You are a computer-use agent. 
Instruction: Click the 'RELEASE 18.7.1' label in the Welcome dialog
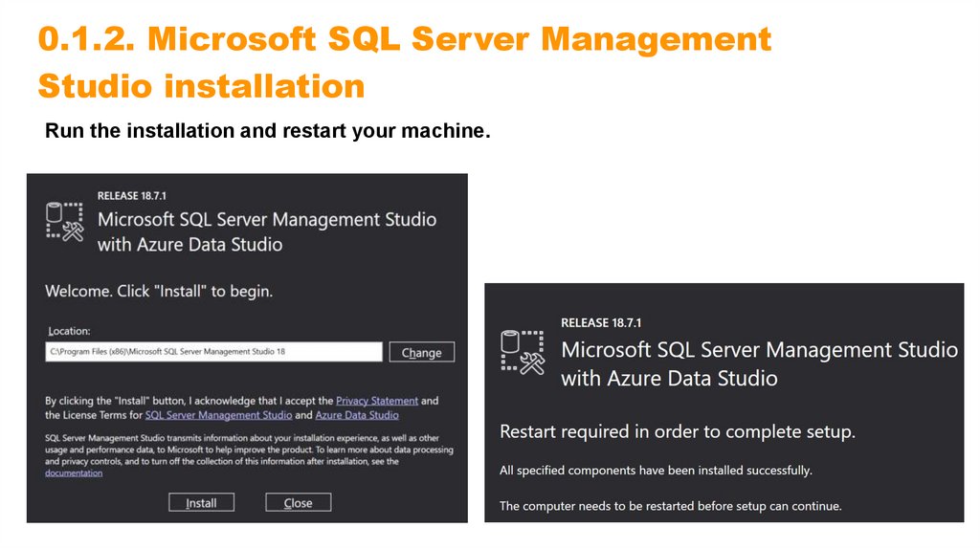(x=132, y=195)
